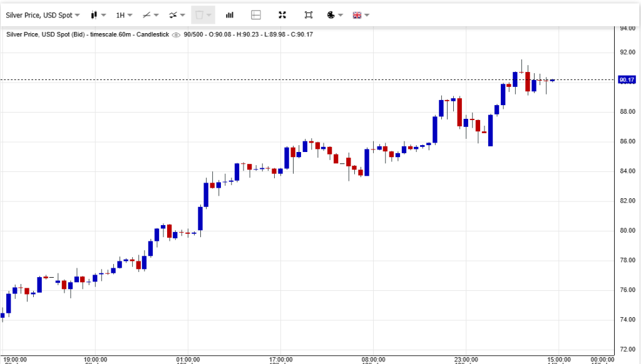This screenshot has width=641, height=364.
Task: Open the line drawing tools icon
Action: pos(146,14)
